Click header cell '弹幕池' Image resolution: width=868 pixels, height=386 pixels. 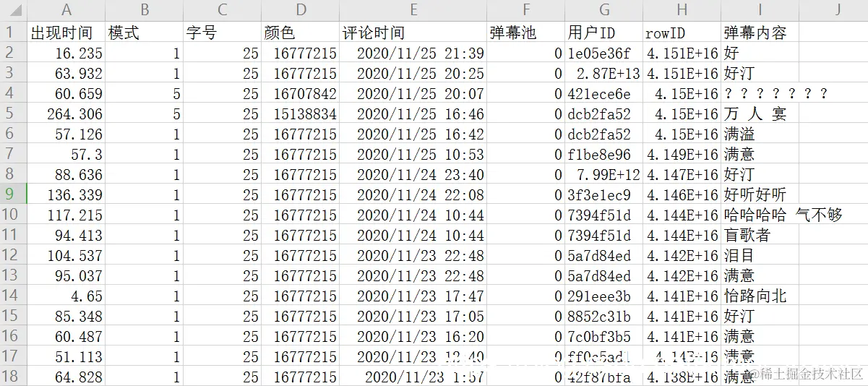click(526, 33)
